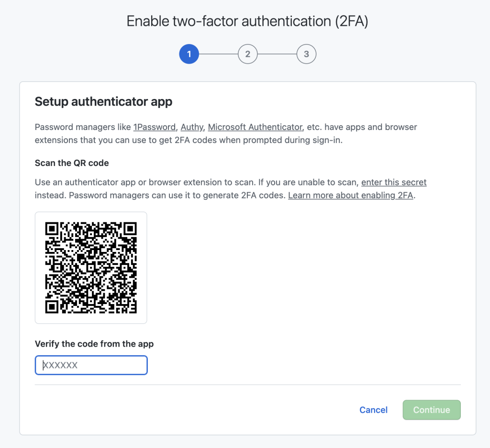490x448 pixels.
Task: Visit the Authy link
Action: tap(192, 127)
